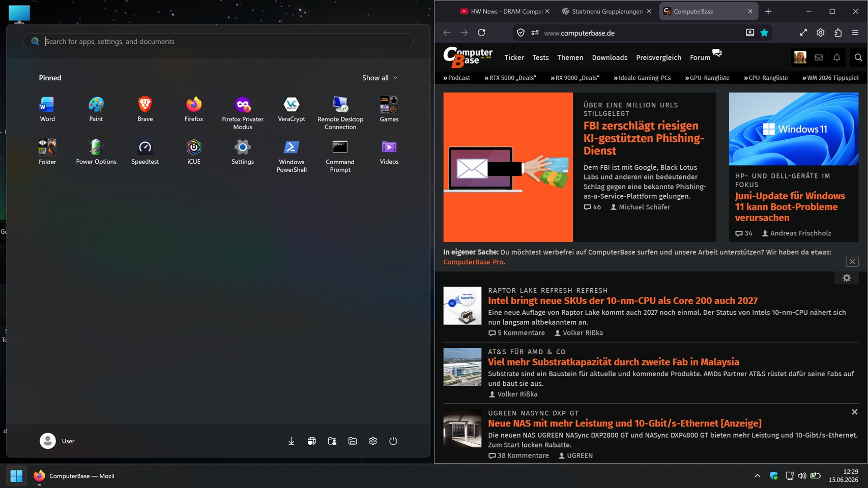Viewport: 868px width, 488px height.
Task: Open the ComputerBase Pro link
Action: coord(473,262)
